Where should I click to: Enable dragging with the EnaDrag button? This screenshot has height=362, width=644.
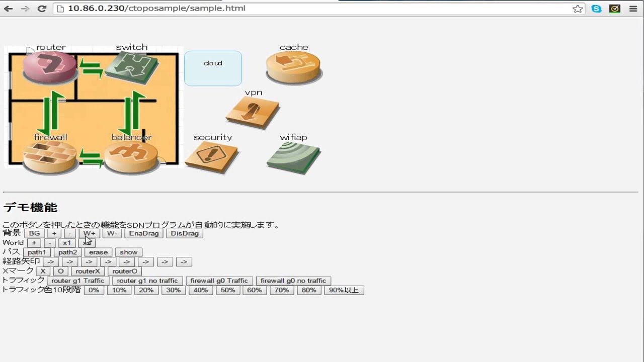pos(144,233)
